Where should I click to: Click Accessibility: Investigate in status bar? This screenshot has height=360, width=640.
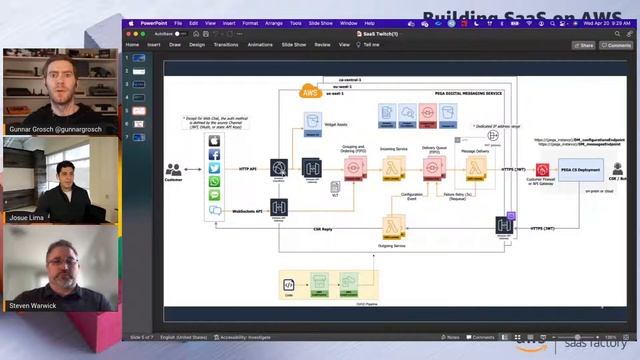(x=242, y=338)
